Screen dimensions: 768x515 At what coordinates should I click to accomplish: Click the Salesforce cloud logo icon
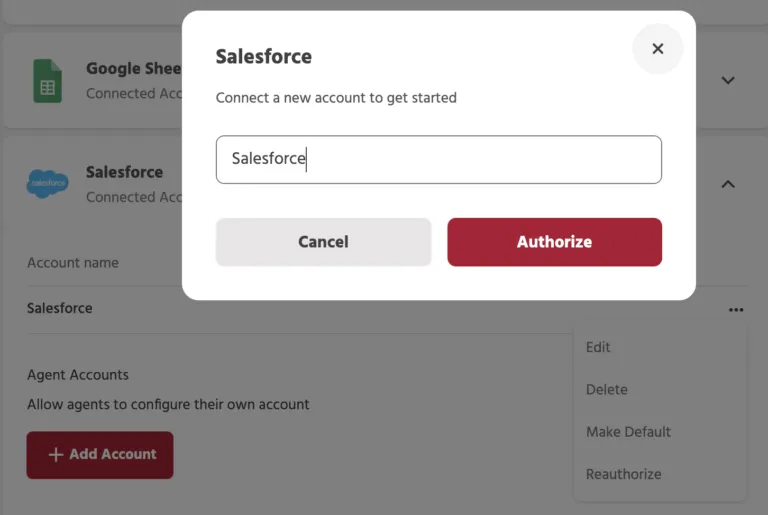(47, 184)
